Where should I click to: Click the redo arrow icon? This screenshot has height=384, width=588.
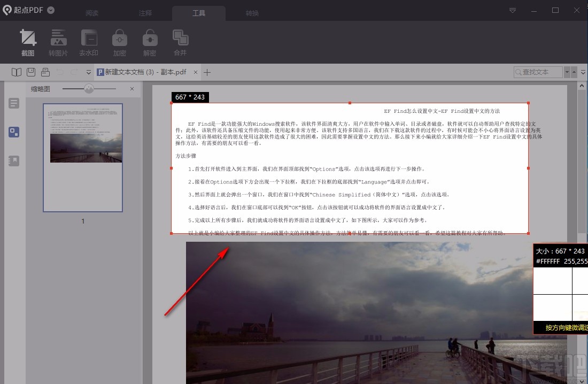pyautogui.click(x=74, y=72)
